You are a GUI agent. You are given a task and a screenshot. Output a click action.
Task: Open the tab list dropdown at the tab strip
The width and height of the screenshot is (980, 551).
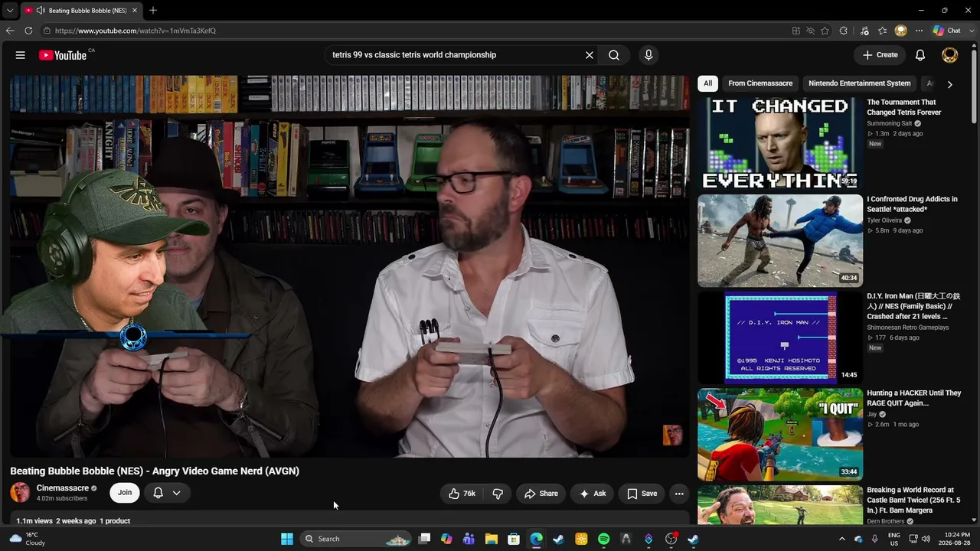[x=9, y=11]
